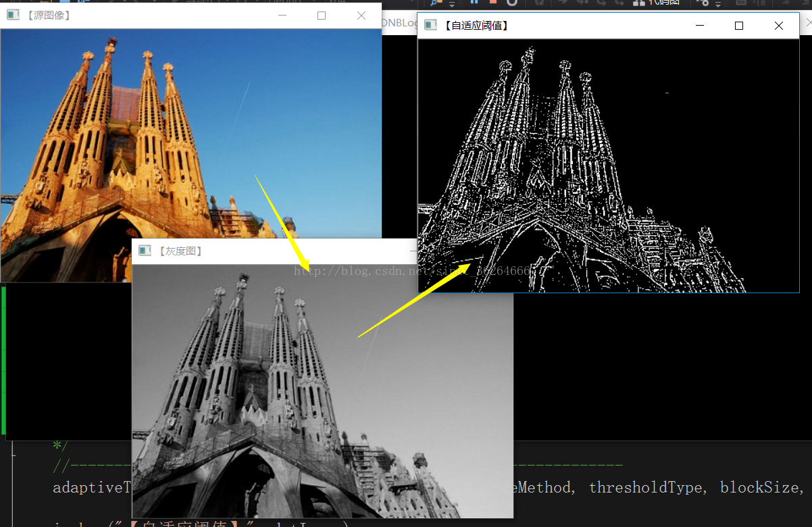
Task: Click the 【源图像】 title bar text
Action: point(48,15)
